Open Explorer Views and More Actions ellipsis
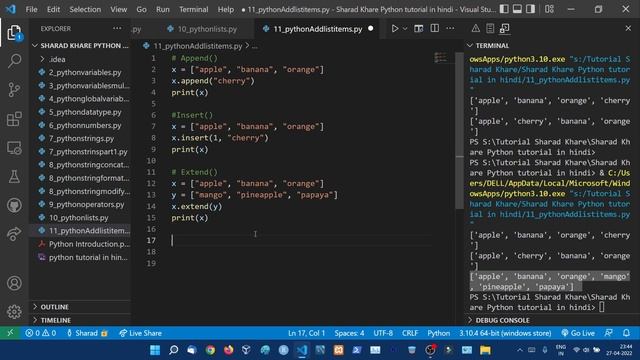This screenshot has height=360, width=640. pos(117,29)
